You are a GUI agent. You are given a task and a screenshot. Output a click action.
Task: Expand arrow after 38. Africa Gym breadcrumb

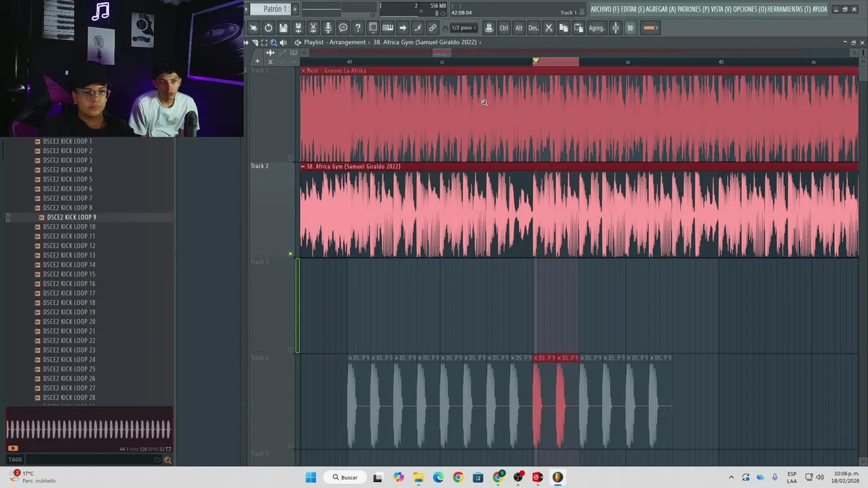tap(480, 42)
